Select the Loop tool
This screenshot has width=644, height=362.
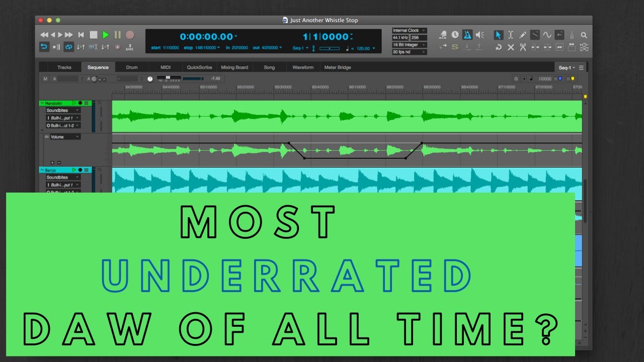(499, 47)
